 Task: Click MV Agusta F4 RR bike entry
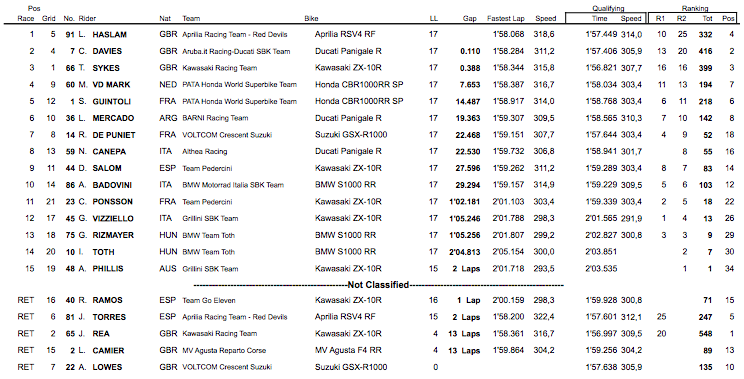[x=347, y=351]
